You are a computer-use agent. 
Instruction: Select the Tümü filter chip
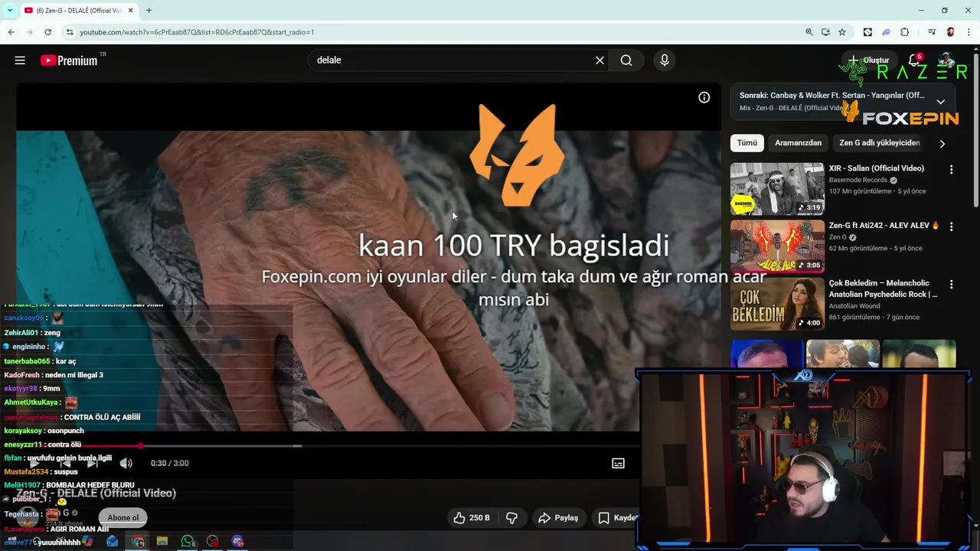746,143
